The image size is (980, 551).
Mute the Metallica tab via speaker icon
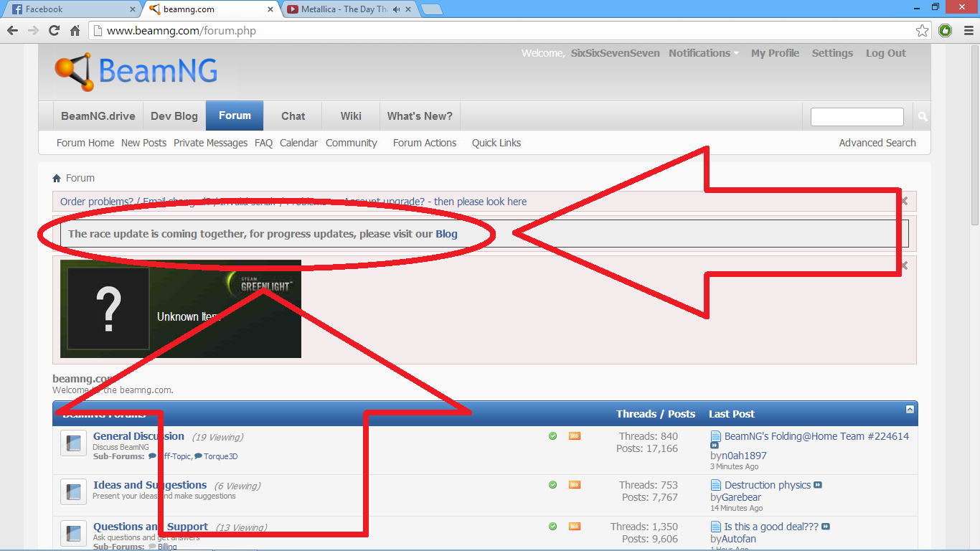[x=397, y=9]
